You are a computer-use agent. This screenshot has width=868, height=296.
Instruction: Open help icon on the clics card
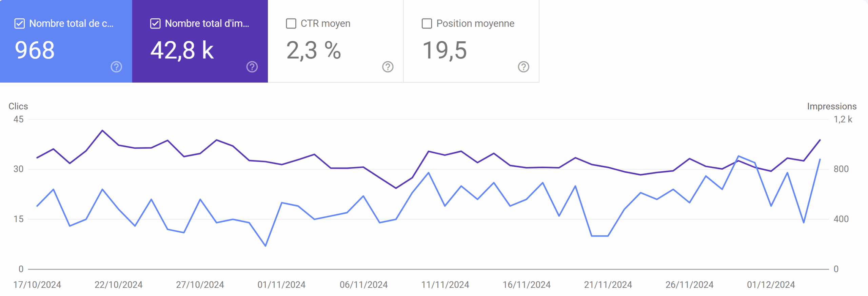[x=116, y=67]
